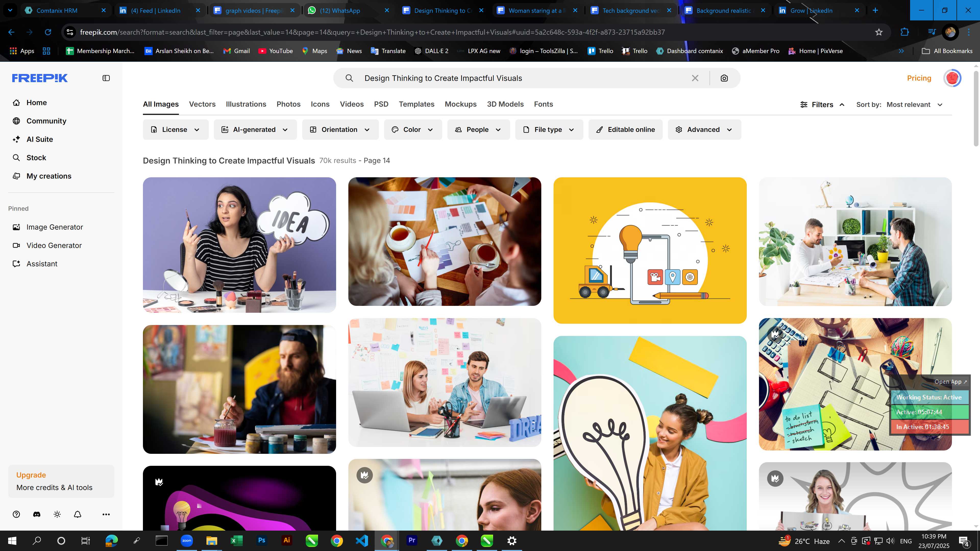
Task: Switch to the Videos tab
Action: [351, 104]
